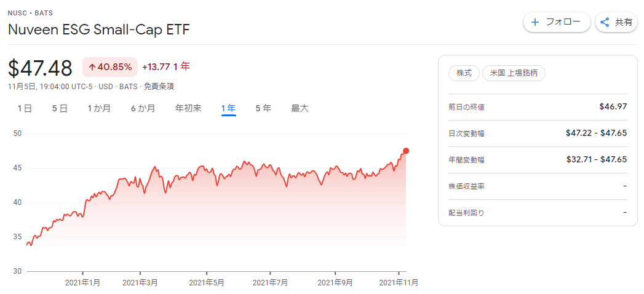
Task: Click the ↑40.85% change badge
Action: 109,67
